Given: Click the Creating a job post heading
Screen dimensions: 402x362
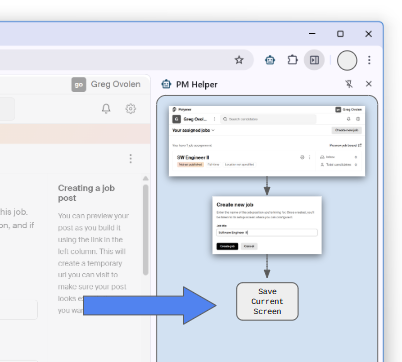Looking at the screenshot, I should (86, 193).
